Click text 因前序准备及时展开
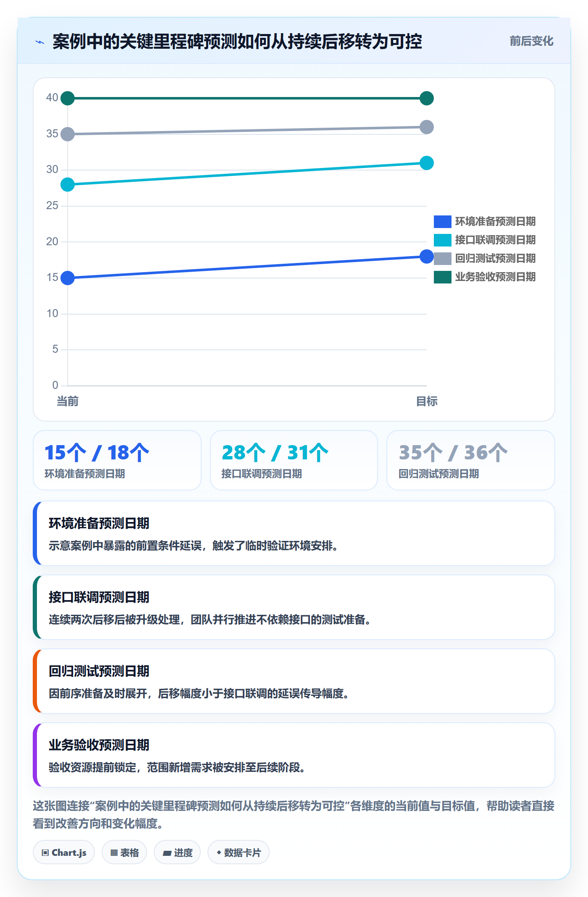Screen dimensions: 588x897 click(98, 694)
